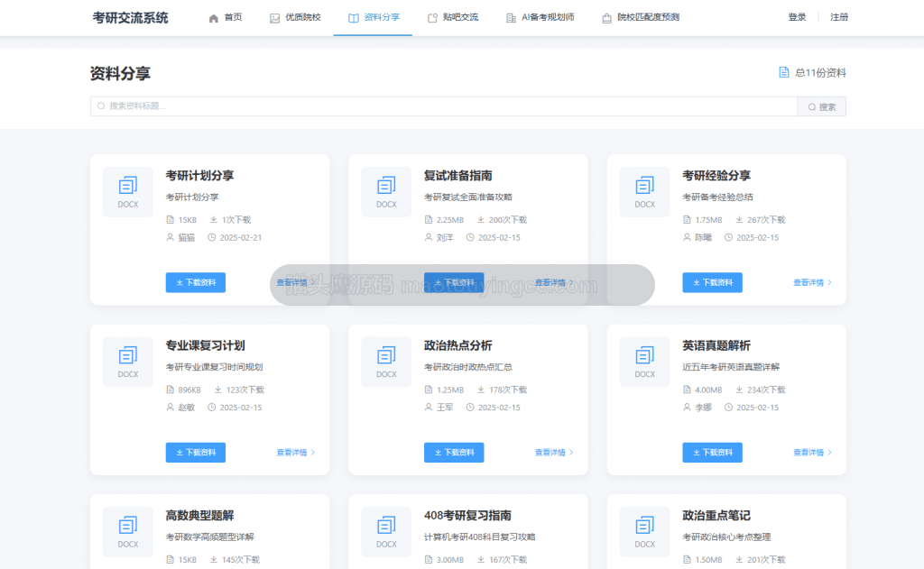Viewport: 924px width, 569px height.
Task: Click the 专业课复习计划 card title
Action: point(205,345)
